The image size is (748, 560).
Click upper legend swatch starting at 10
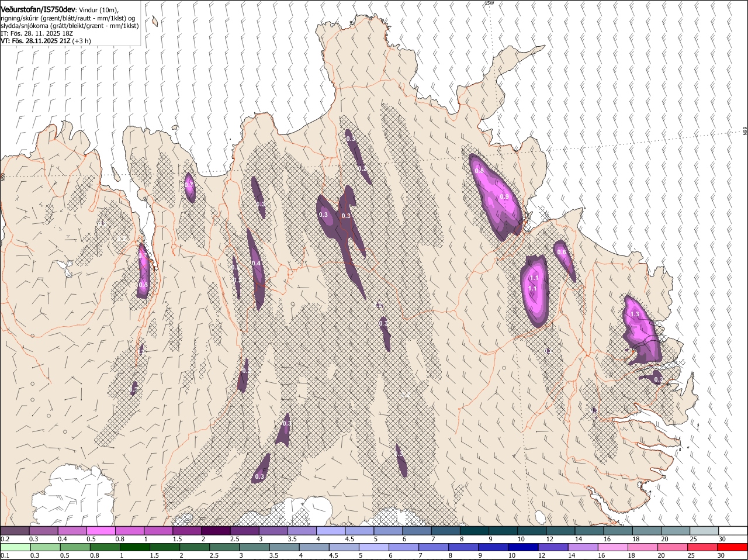(x=532, y=530)
